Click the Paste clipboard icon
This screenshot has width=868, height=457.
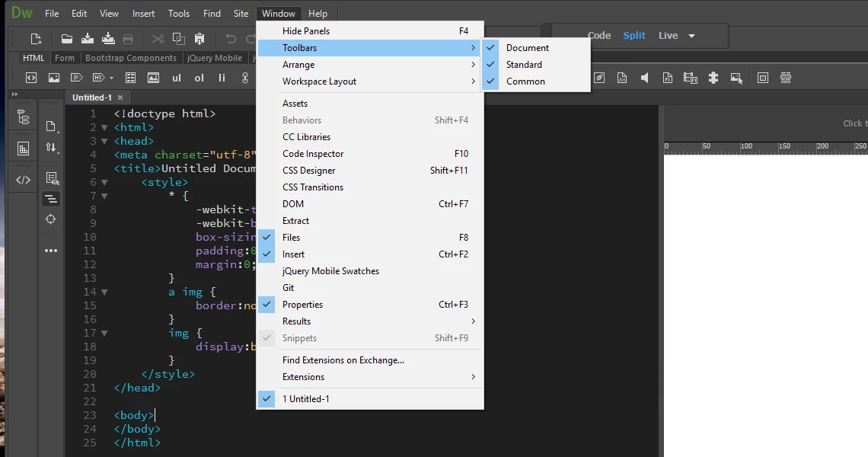199,39
